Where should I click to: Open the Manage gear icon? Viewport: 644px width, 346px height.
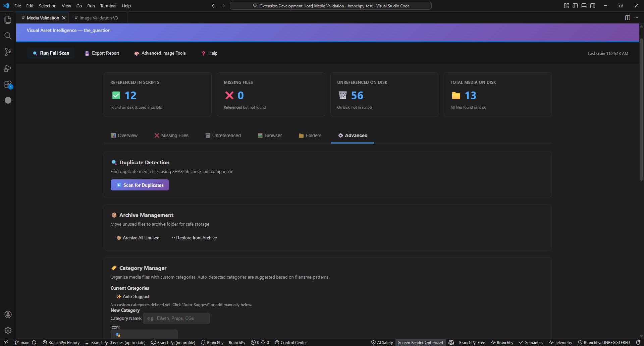[8, 331]
